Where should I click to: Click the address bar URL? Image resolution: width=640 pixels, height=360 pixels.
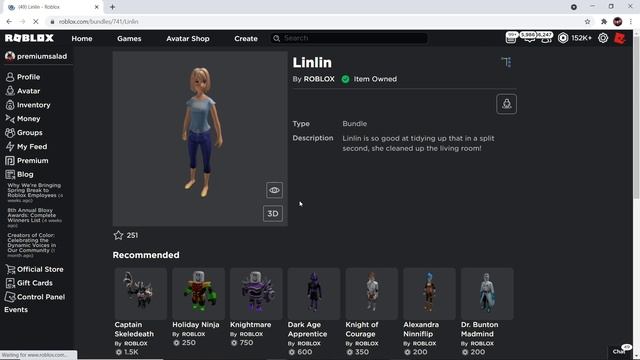[98, 22]
